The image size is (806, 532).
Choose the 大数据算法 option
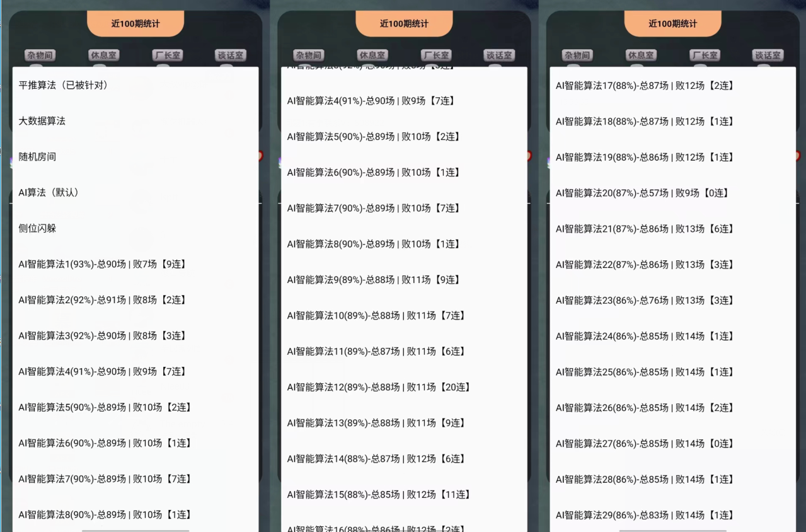pyautogui.click(x=42, y=121)
